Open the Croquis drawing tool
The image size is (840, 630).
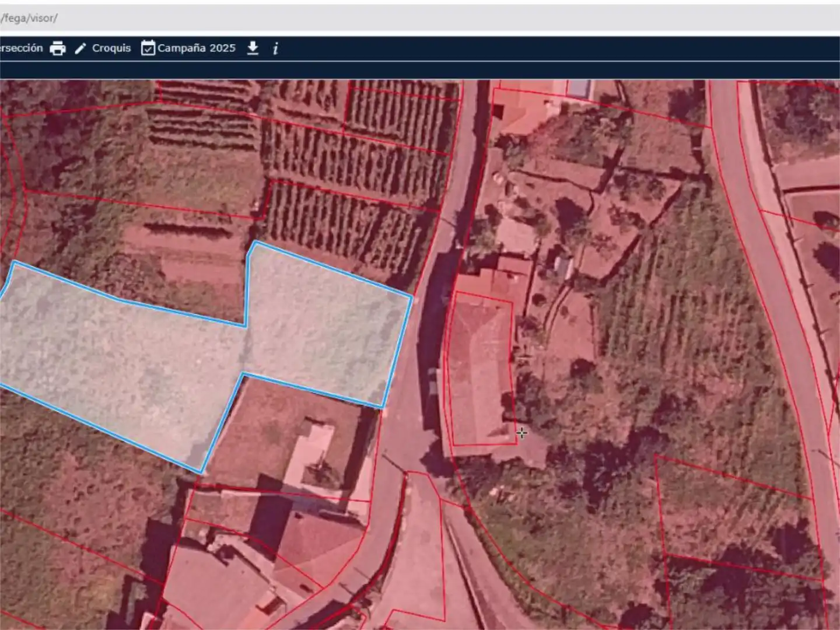point(103,48)
